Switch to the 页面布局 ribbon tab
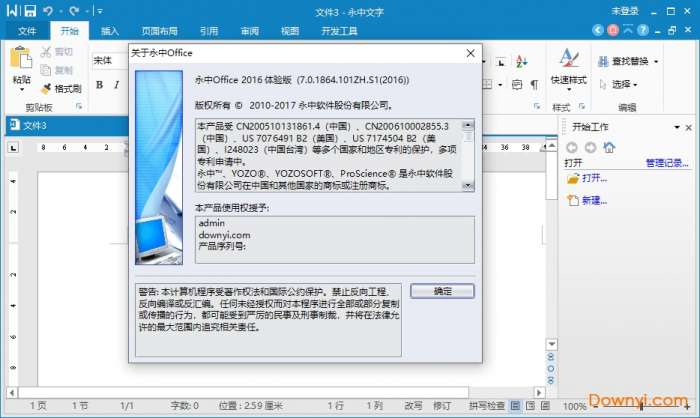The width and height of the screenshot is (700, 418). [x=159, y=31]
